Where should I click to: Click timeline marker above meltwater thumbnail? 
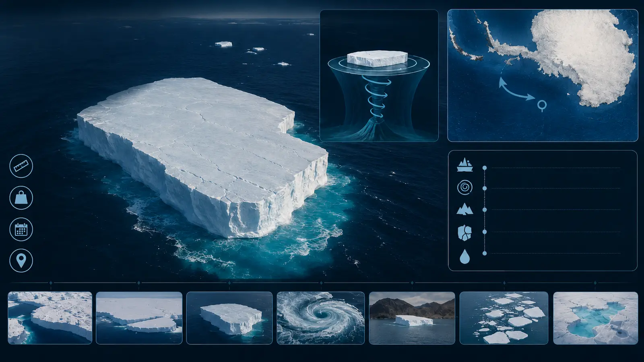[x=595, y=283]
